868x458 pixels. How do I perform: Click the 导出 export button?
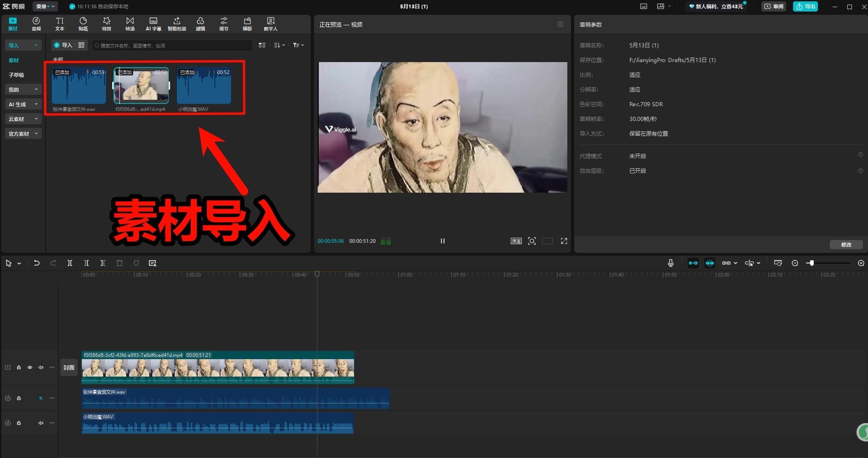(x=805, y=6)
